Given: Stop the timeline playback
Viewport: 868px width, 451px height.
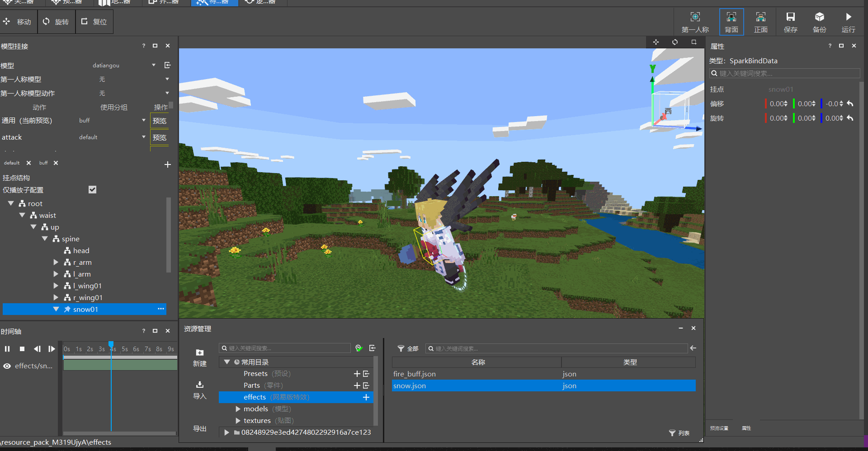Looking at the screenshot, I should pos(22,349).
